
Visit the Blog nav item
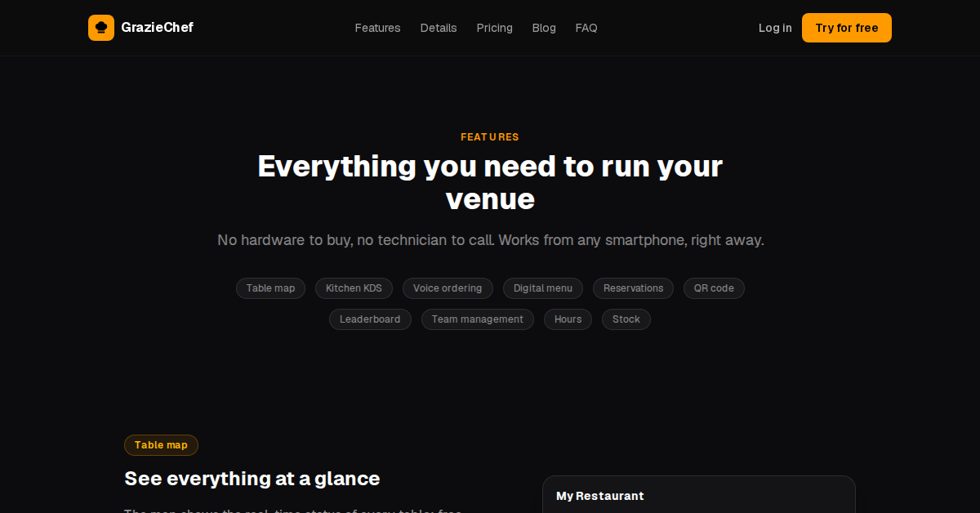click(x=544, y=28)
